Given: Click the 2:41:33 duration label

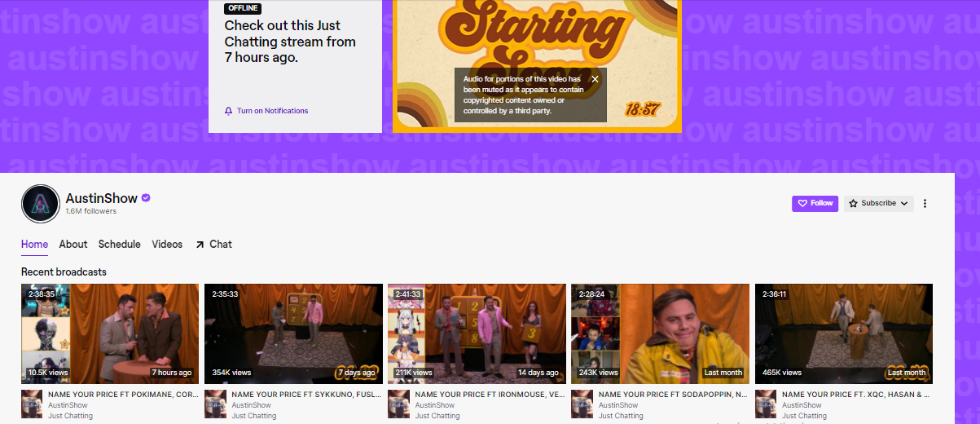Looking at the screenshot, I should 408,294.
